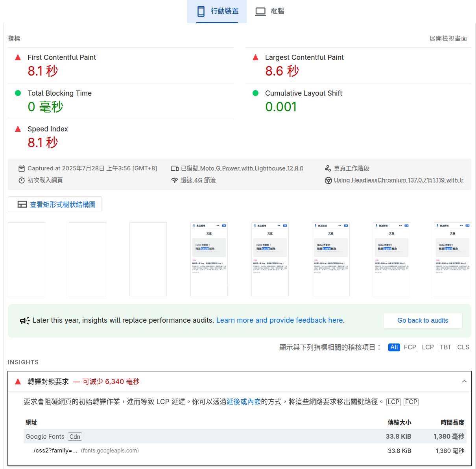Click the stopwatch icon beside 初次載入網頁
Image resolution: width=476 pixels, height=469 pixels.
pyautogui.click(x=22, y=180)
